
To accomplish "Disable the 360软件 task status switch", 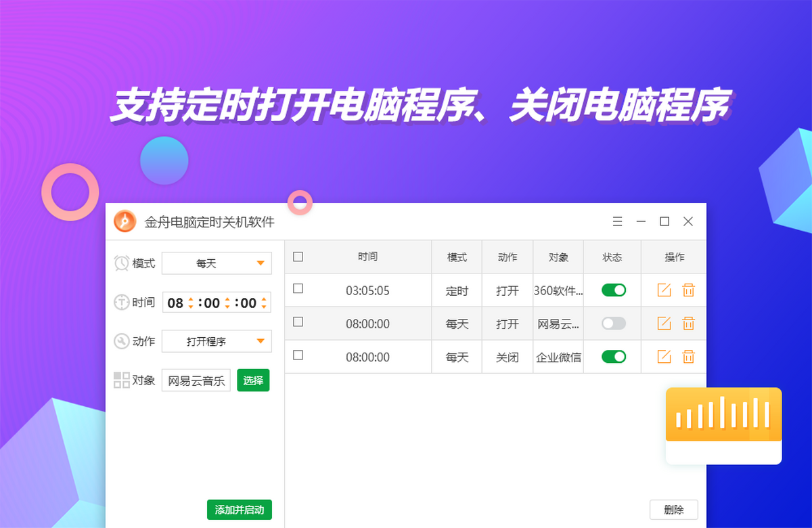I will pyautogui.click(x=614, y=290).
